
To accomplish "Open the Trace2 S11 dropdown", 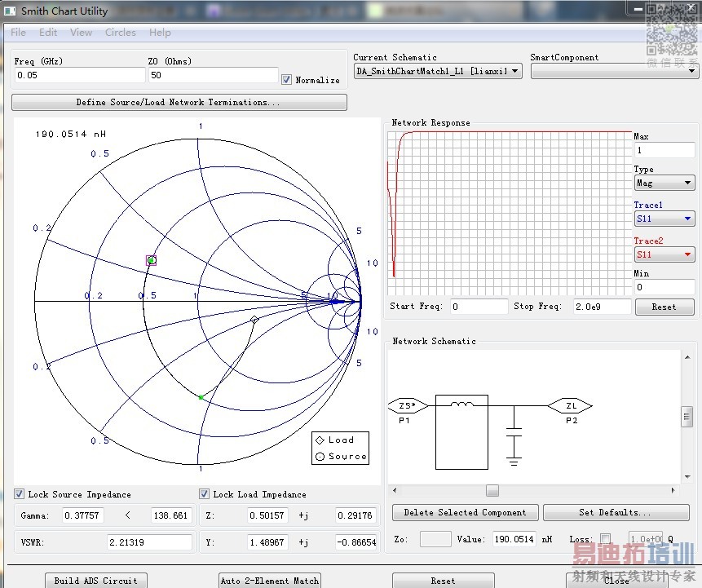I will 664,255.
